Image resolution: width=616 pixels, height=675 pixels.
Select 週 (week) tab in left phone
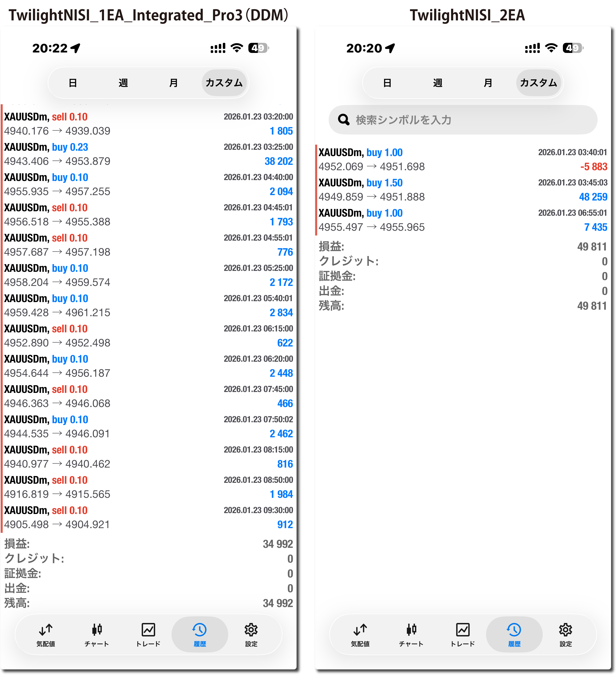coord(123,83)
